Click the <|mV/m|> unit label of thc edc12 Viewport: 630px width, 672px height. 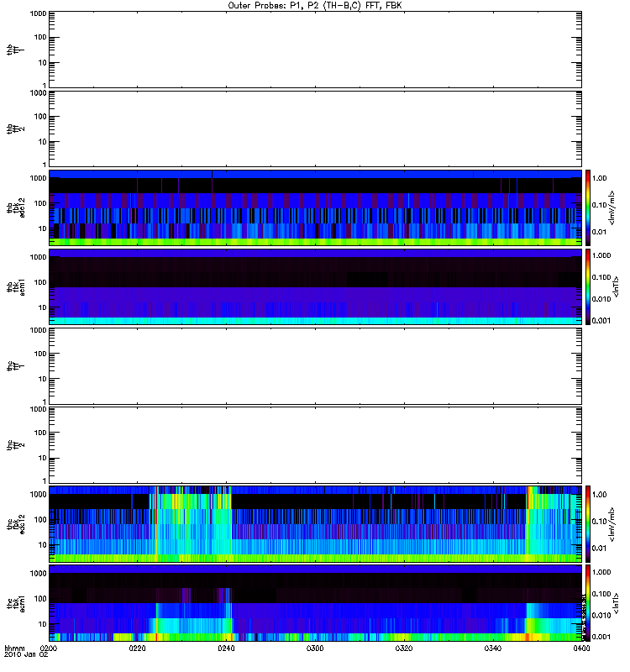pos(612,524)
